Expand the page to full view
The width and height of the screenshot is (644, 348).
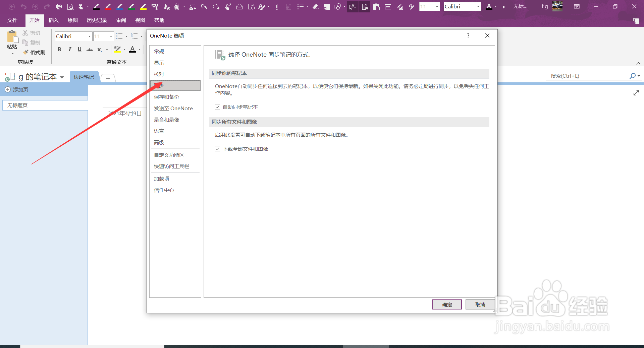click(x=636, y=93)
